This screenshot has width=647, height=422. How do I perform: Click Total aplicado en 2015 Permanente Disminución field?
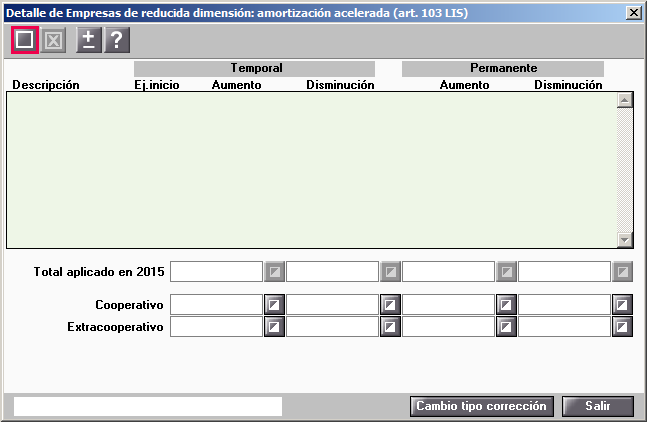coord(564,271)
